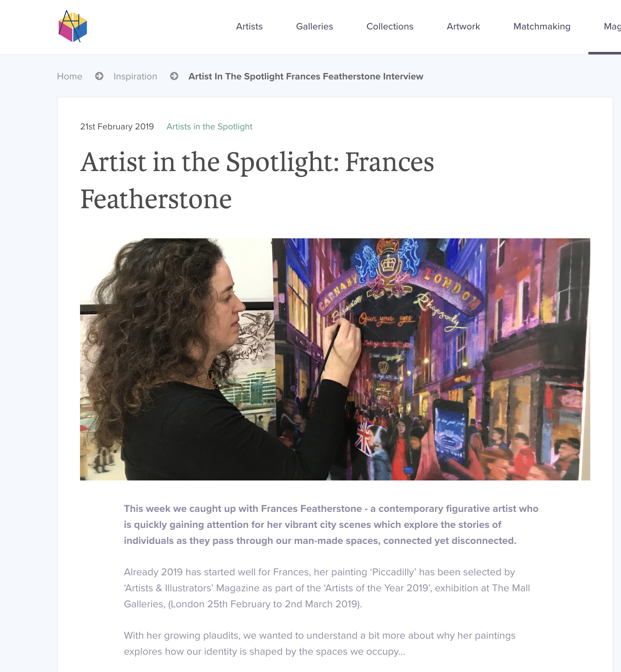Click the paragraph starting 'With her growing plaudits'
This screenshot has width=621, height=672.
319,643
